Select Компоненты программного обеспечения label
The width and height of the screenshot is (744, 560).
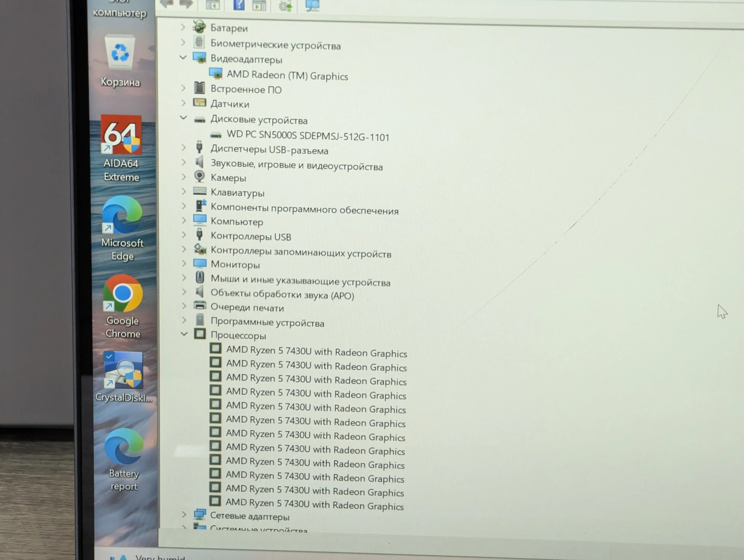click(304, 209)
